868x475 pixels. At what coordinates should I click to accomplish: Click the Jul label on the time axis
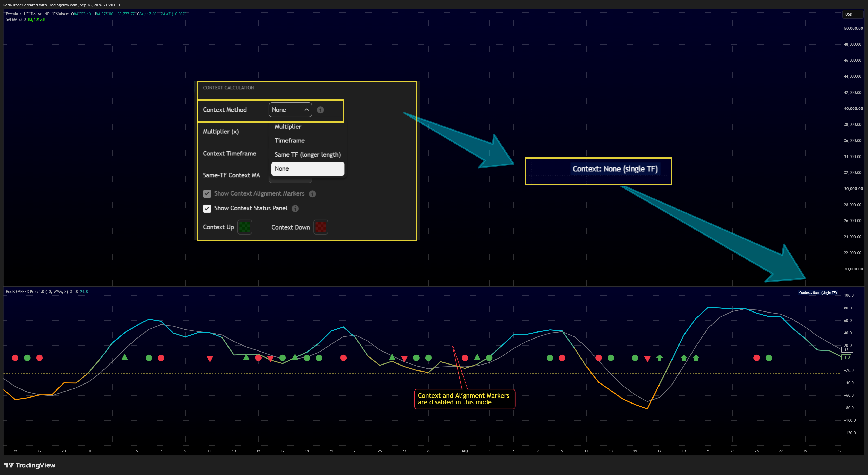(x=88, y=451)
